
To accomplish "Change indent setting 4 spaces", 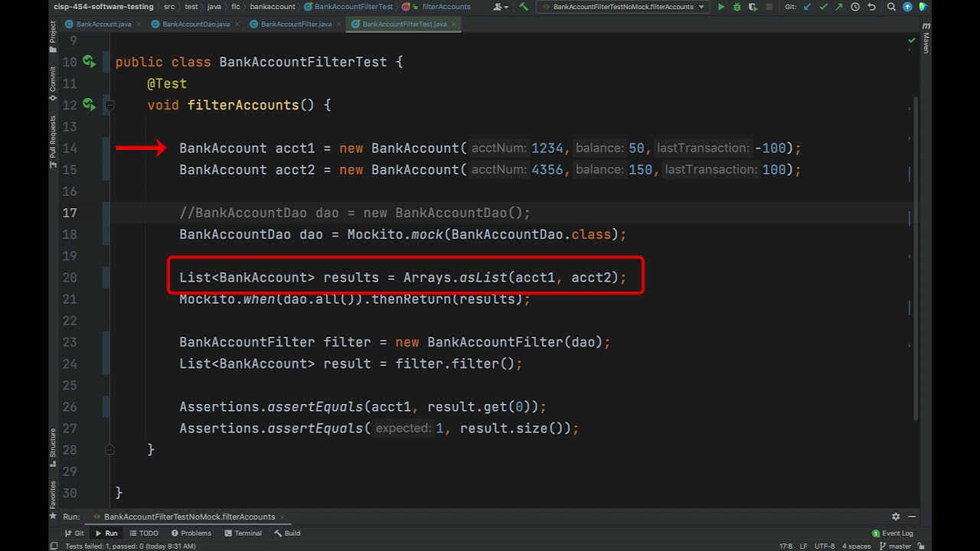I will pos(856,546).
